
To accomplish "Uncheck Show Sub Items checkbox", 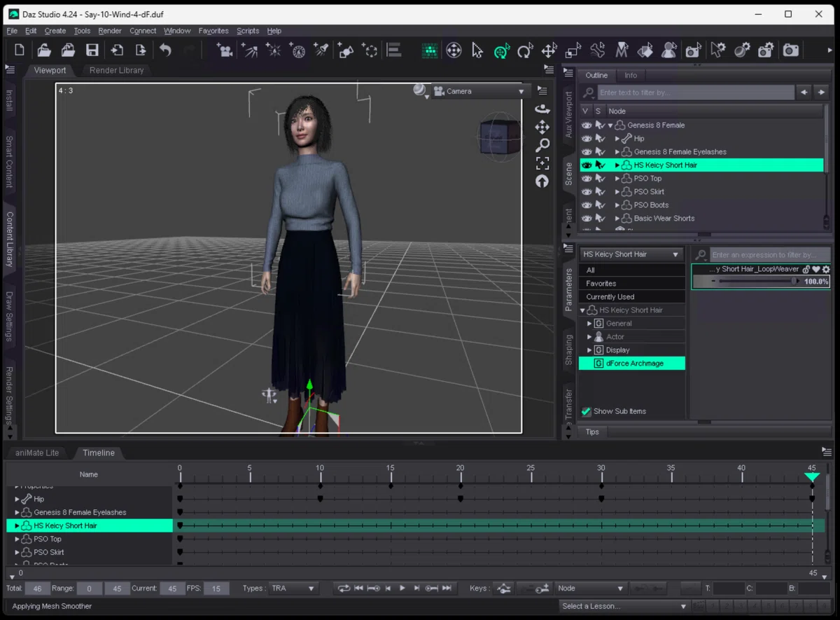I will click(587, 411).
